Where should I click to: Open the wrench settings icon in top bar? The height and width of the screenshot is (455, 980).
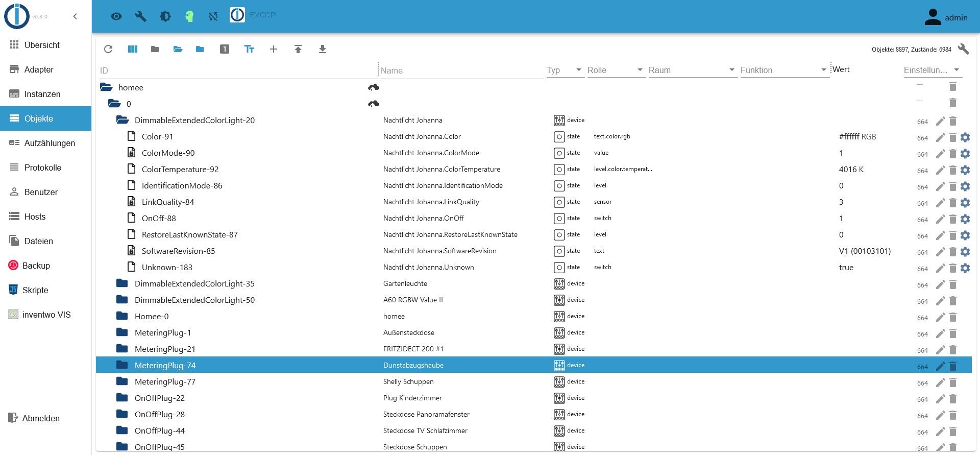pos(141,16)
